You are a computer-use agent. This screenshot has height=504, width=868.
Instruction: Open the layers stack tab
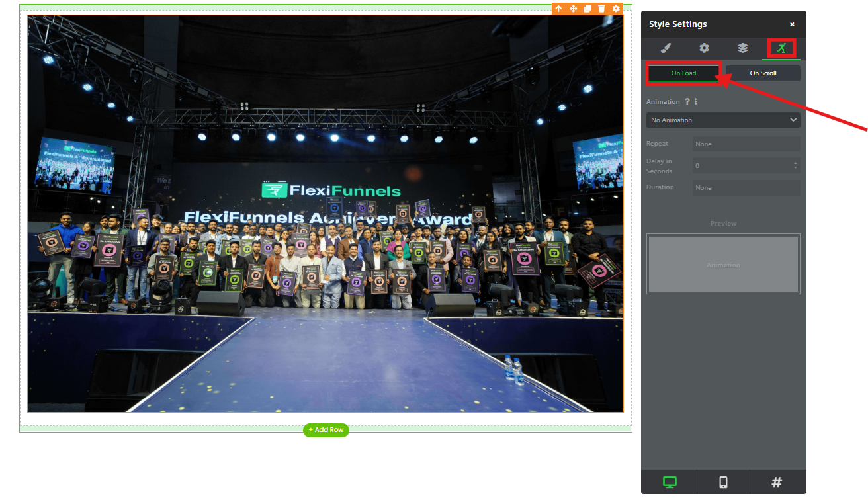743,48
